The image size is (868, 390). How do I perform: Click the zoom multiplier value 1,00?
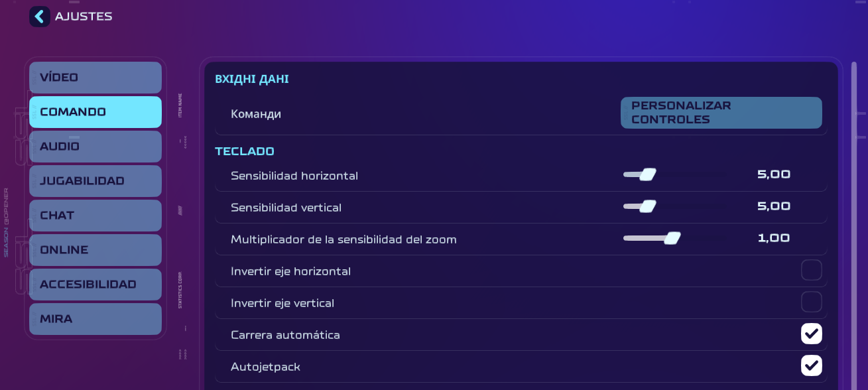tap(774, 238)
